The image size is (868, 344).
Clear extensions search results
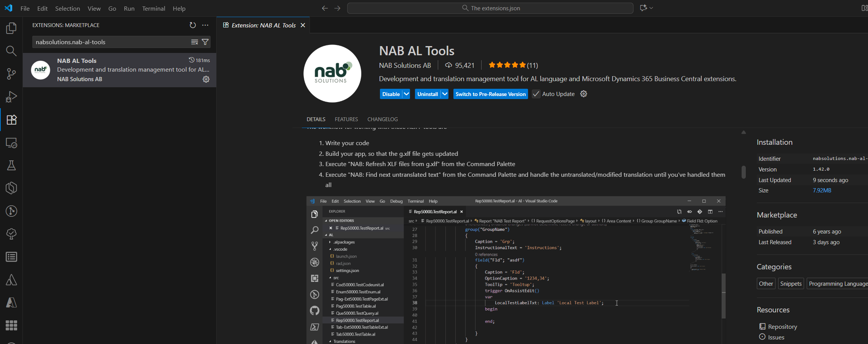pos(195,42)
